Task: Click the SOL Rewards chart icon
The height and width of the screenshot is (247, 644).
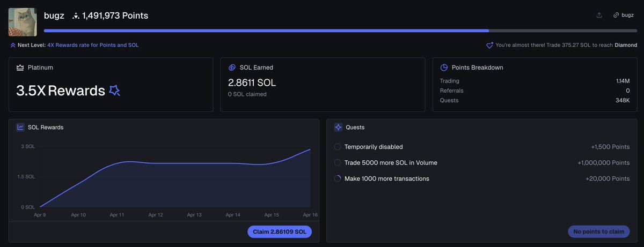Action: coord(20,128)
